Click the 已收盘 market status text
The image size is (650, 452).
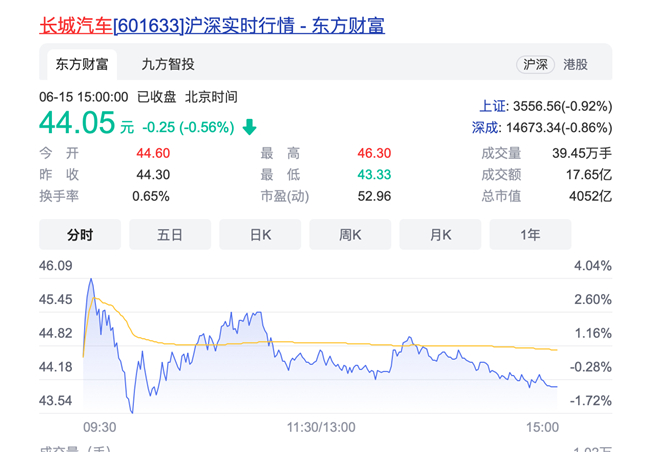click(x=157, y=97)
